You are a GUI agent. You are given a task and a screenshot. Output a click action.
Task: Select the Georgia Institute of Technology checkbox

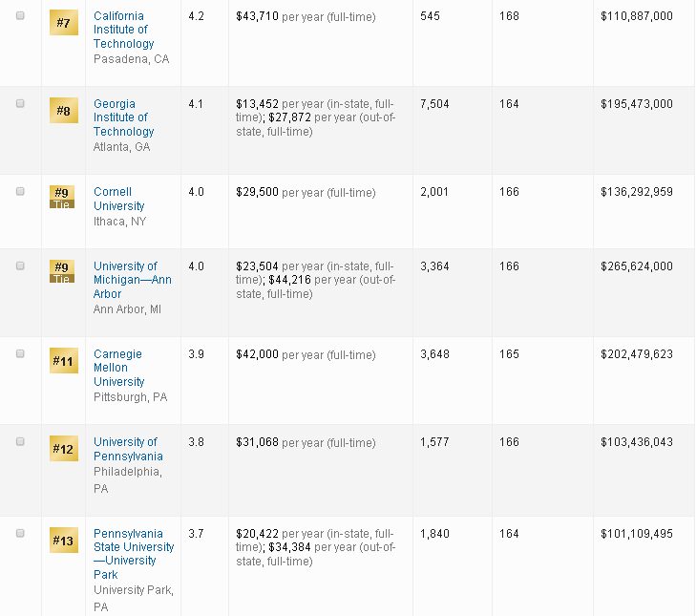click(x=20, y=104)
